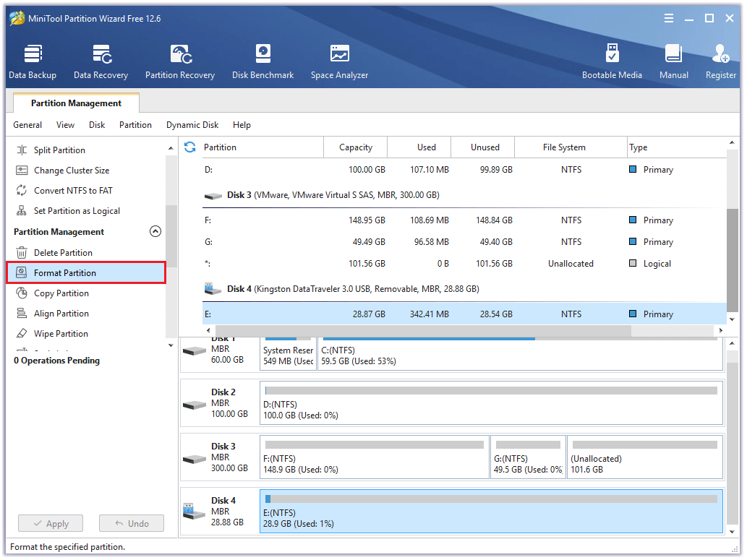This screenshot has width=747, height=560.
Task: Select Disk 4 icon in disk map
Action: tap(195, 512)
